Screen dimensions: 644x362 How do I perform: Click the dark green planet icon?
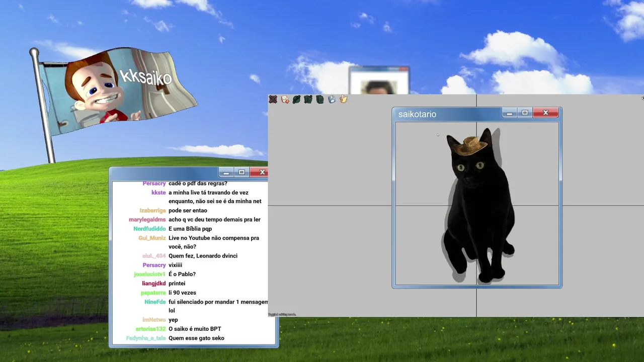[297, 100]
